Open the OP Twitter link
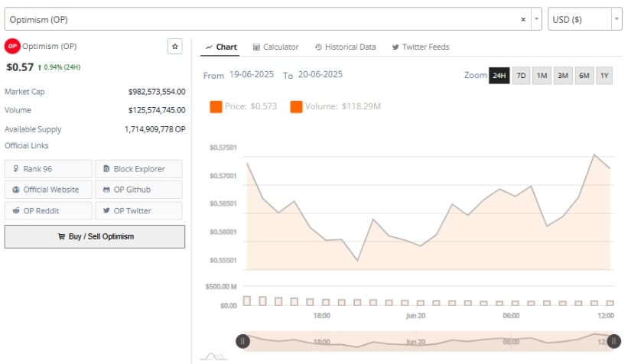Screen dimensions: 631x364 (x=139, y=211)
